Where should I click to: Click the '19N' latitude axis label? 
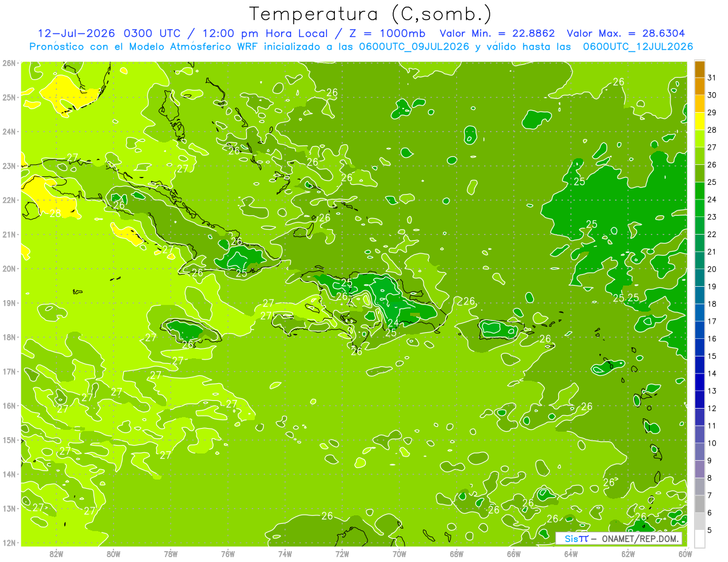pyautogui.click(x=9, y=303)
